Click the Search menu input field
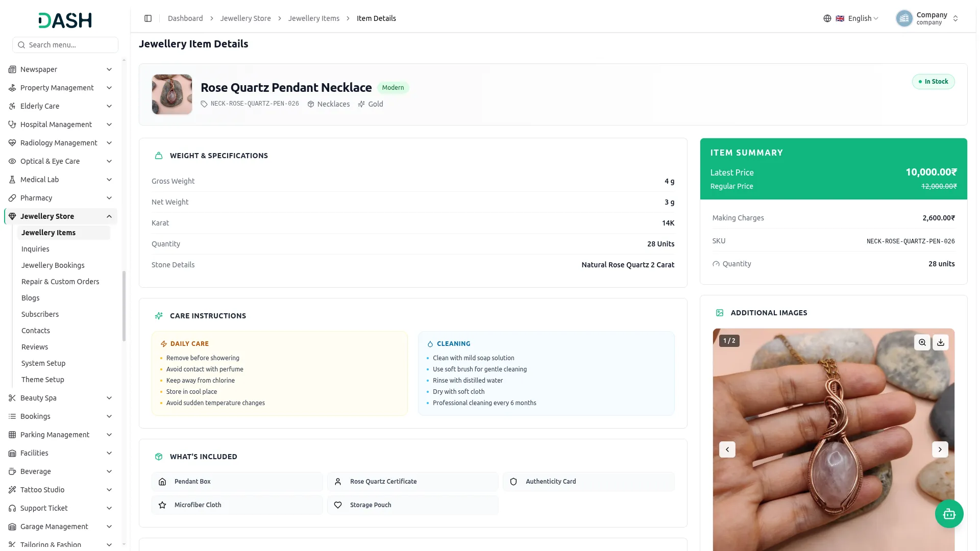 click(65, 45)
